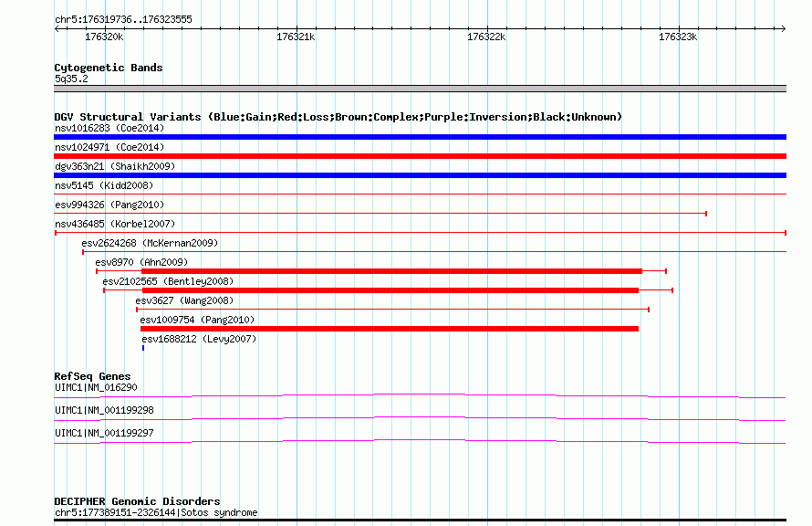The height and width of the screenshot is (526, 812).
Task: Click the DECIPHER Genomic Disorders track title
Action: (x=137, y=501)
